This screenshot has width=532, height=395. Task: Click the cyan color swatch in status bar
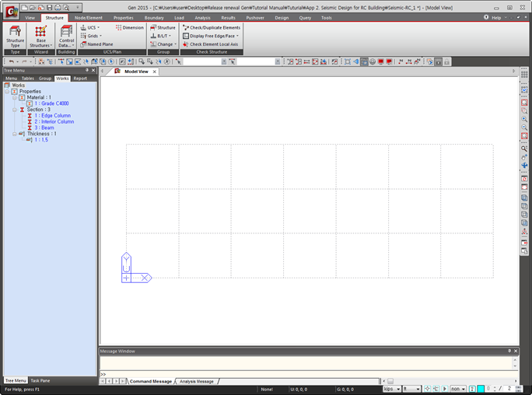[x=481, y=389]
